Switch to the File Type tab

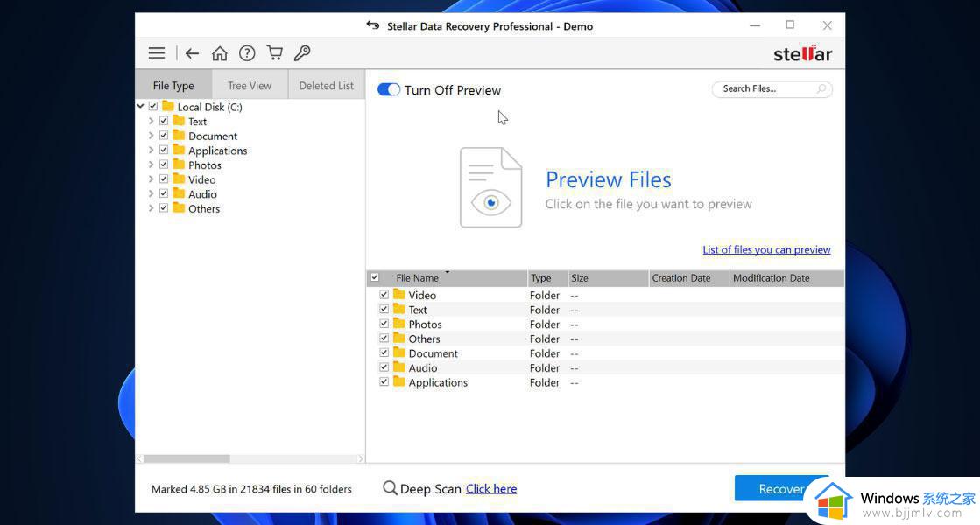tap(173, 86)
